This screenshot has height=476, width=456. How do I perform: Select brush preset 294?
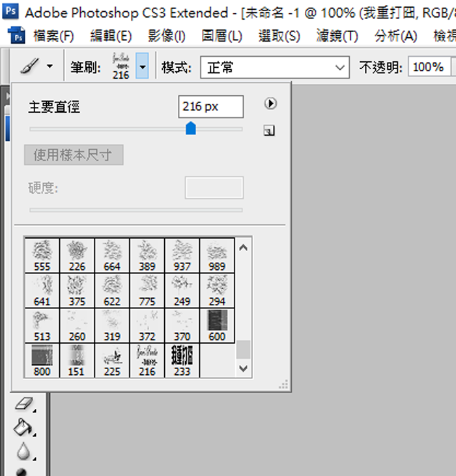pos(217,291)
